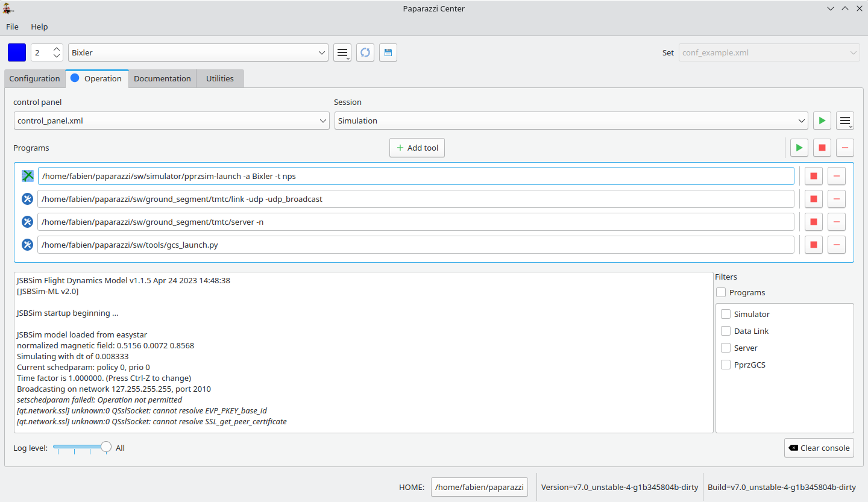Select the Operation tab

[96, 78]
